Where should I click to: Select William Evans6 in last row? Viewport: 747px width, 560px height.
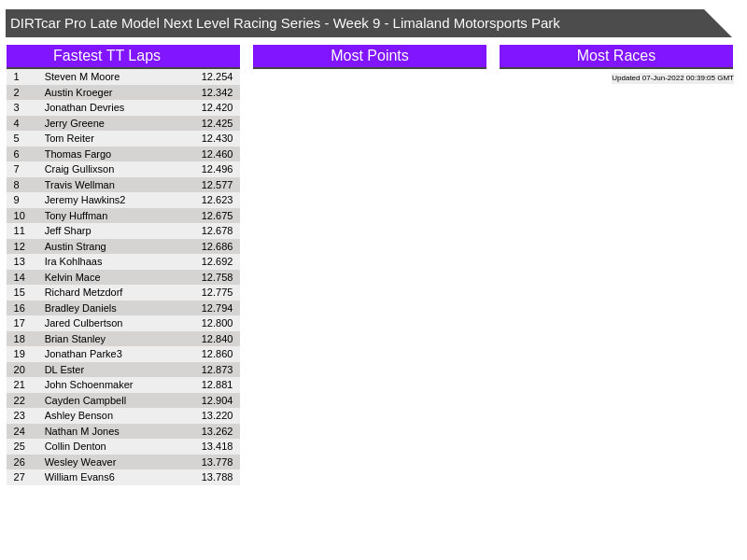click(x=79, y=477)
